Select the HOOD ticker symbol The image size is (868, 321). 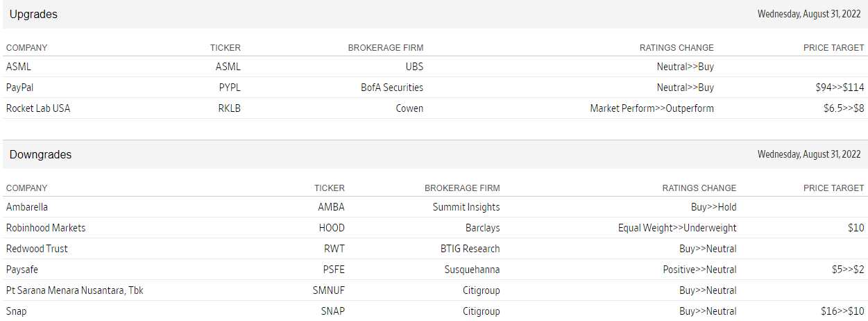332,228
